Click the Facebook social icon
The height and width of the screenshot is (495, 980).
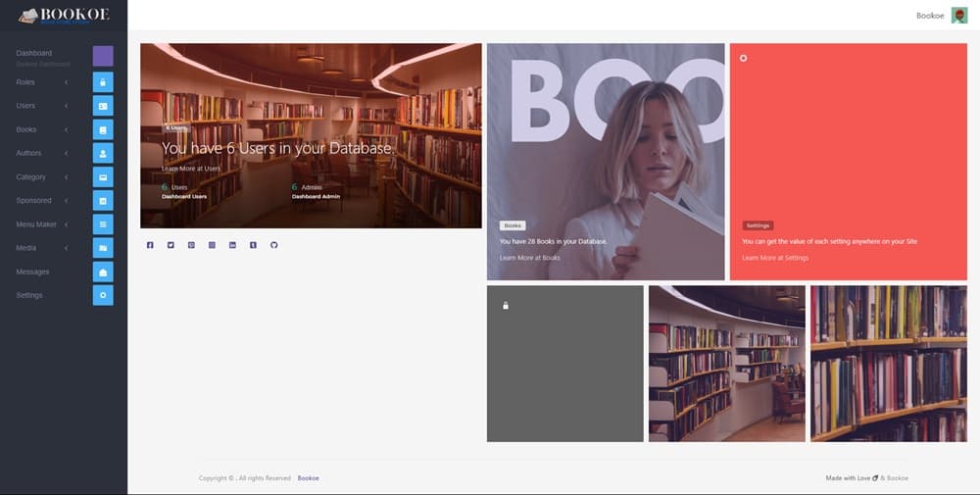150,245
